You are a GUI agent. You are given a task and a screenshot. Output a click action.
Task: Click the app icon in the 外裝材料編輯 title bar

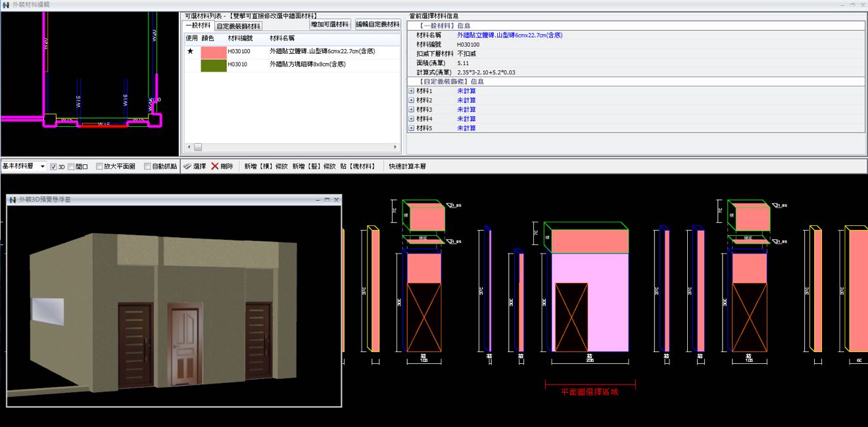coord(6,5)
